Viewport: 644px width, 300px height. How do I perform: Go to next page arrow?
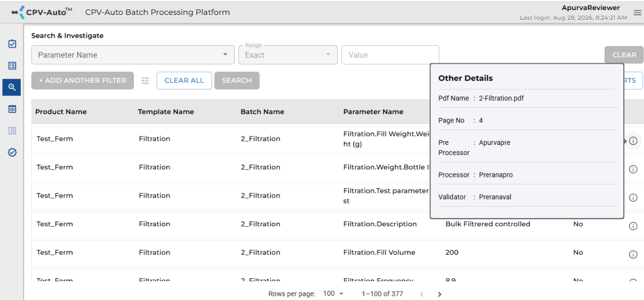(439, 294)
